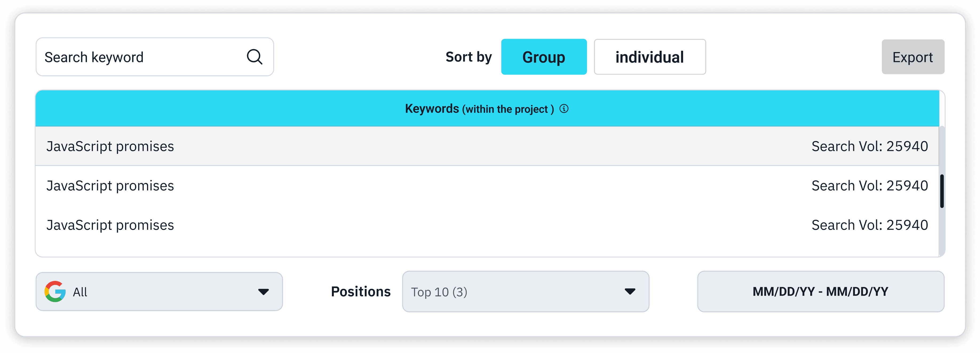Click Search Vol: 25940 in last row
Image resolution: width=980 pixels, height=353 pixels.
[869, 225]
